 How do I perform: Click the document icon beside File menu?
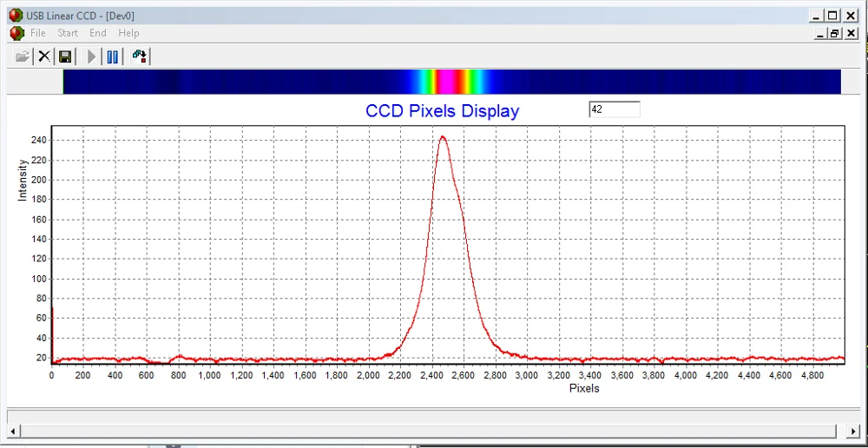[16, 33]
